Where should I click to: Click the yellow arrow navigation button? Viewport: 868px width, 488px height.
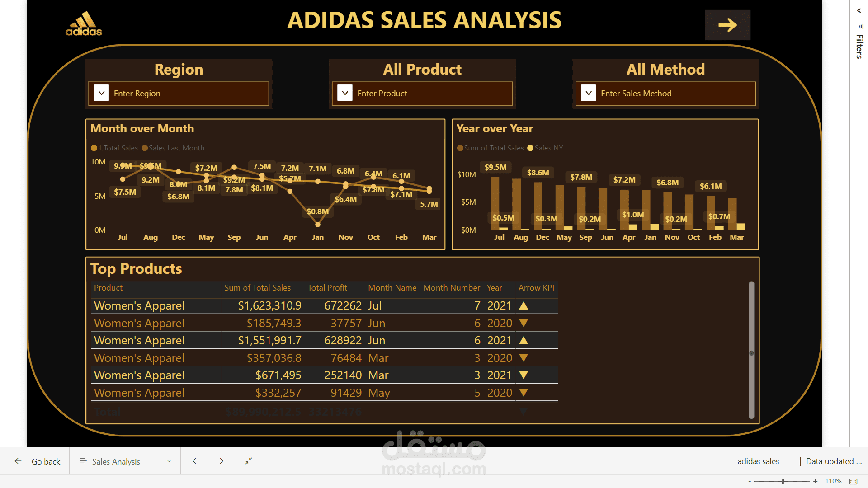(x=727, y=25)
